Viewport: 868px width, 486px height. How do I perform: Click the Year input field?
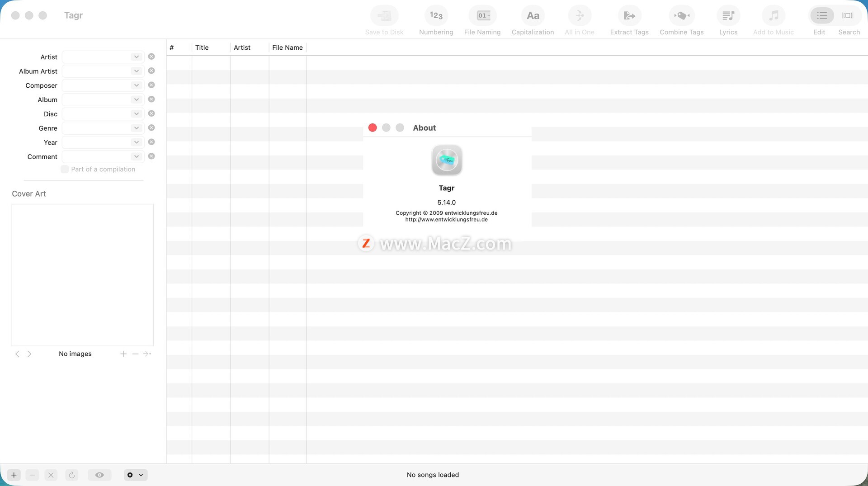click(96, 142)
